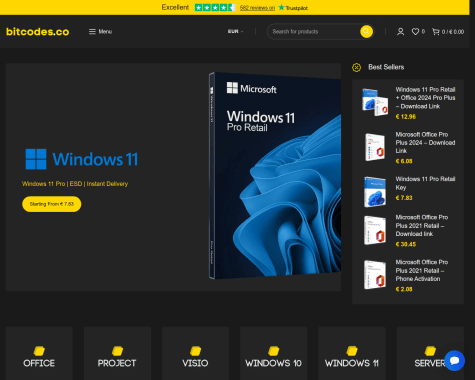Click the cart total 0 / € 0.00
Image resolution: width=475 pixels, height=380 pixels.
coord(453,32)
